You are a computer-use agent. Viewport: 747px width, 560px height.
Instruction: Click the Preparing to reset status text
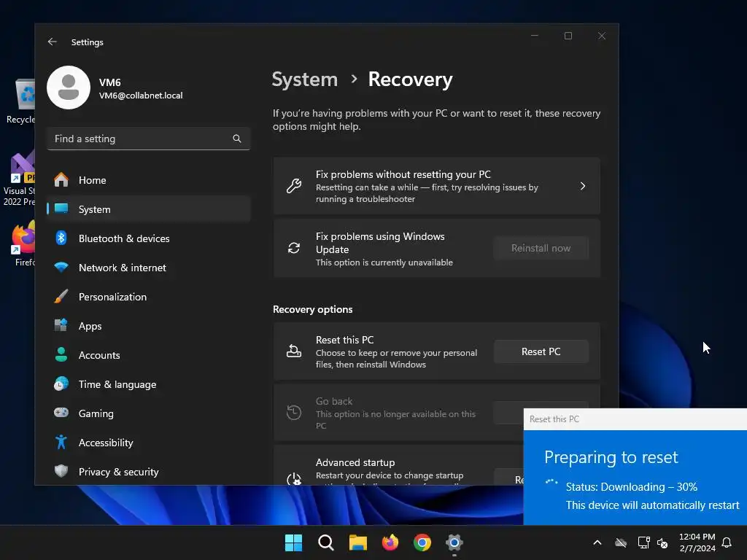point(611,457)
